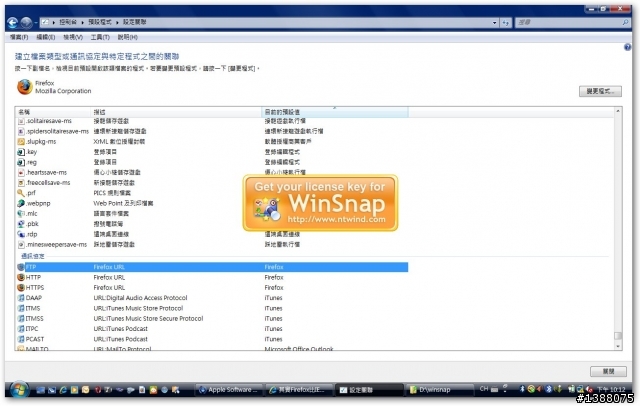Open the 檢視(V) menu

tap(73, 37)
